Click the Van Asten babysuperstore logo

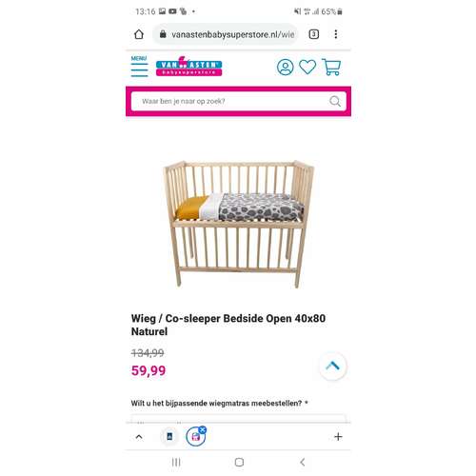point(188,67)
